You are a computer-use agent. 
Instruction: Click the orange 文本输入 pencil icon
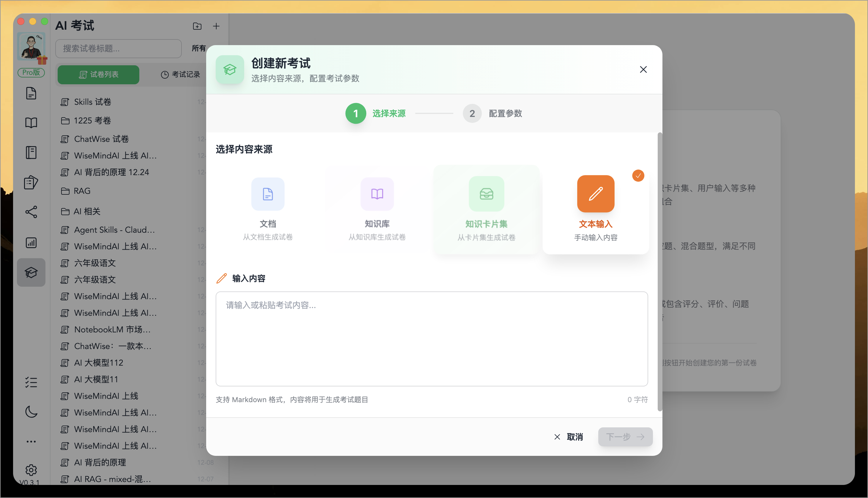tap(596, 194)
